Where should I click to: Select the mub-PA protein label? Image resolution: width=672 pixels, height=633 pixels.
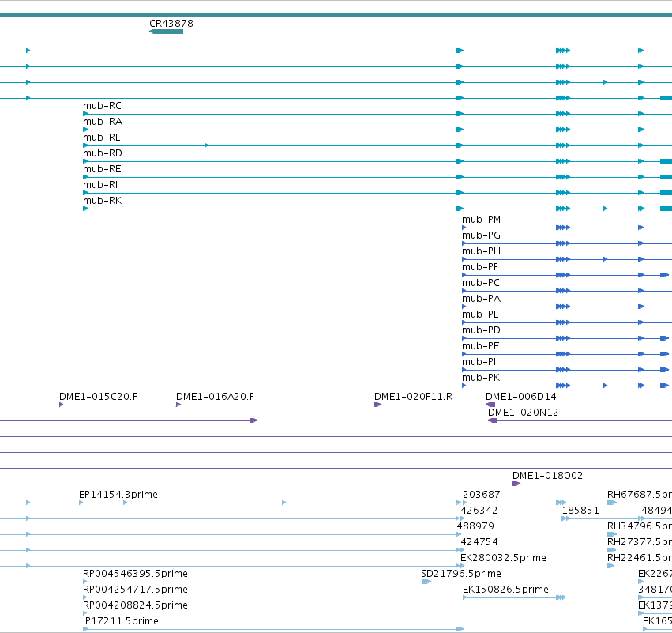(x=481, y=300)
